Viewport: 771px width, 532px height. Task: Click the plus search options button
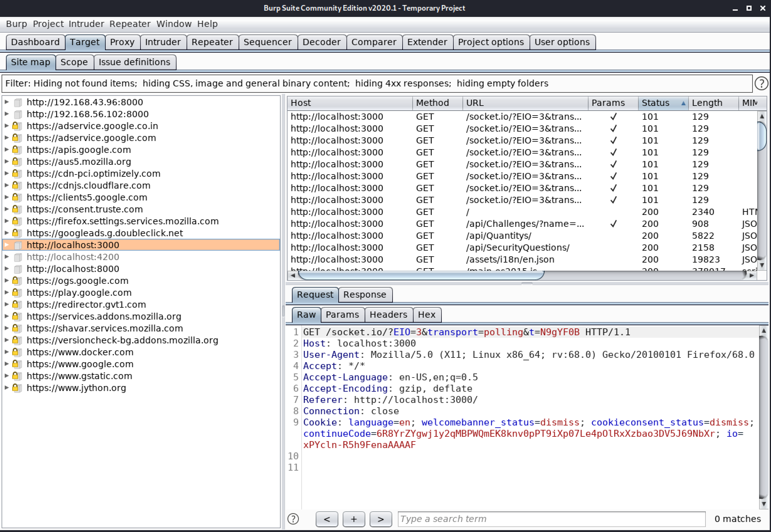pos(353,519)
